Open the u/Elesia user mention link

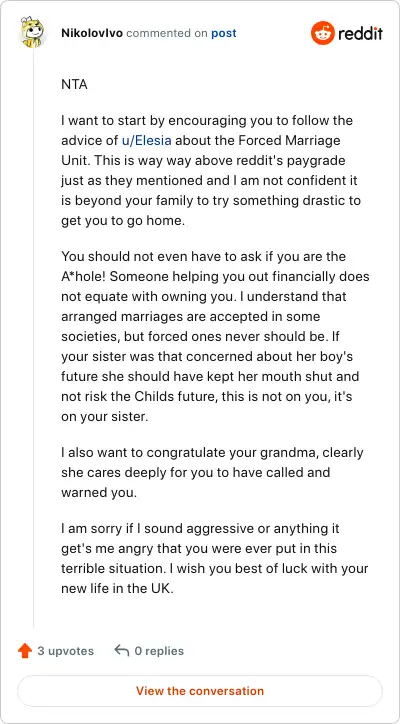pyautogui.click(x=146, y=140)
